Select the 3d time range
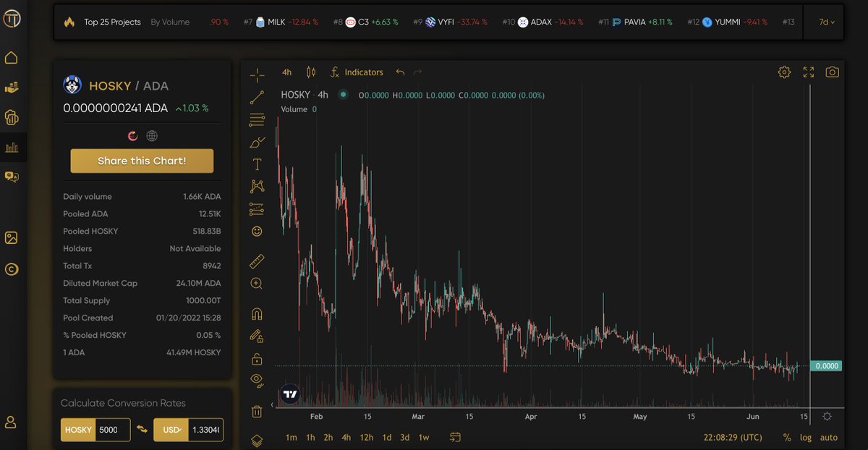The height and width of the screenshot is (450, 868). pos(405,437)
